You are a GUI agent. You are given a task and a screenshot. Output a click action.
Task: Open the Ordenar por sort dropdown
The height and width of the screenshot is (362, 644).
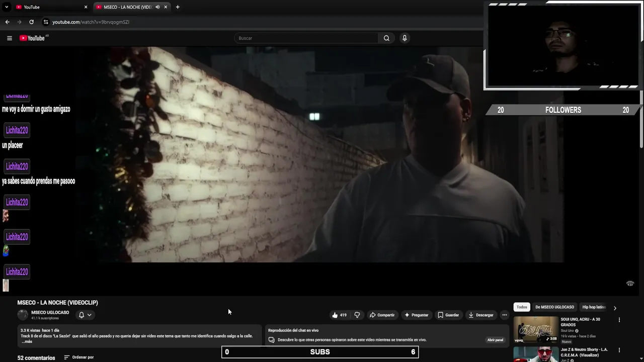click(x=79, y=357)
